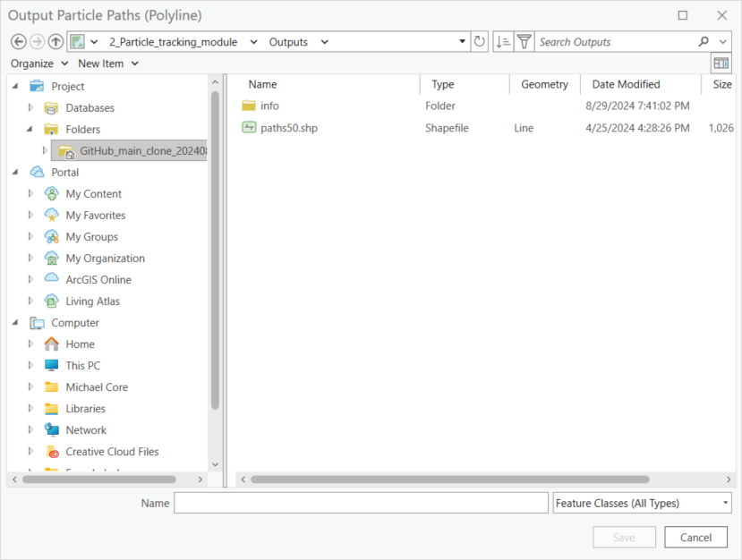Click the Line geometry cell of paths50.shp
Screen dimensions: 742x560
coord(524,128)
